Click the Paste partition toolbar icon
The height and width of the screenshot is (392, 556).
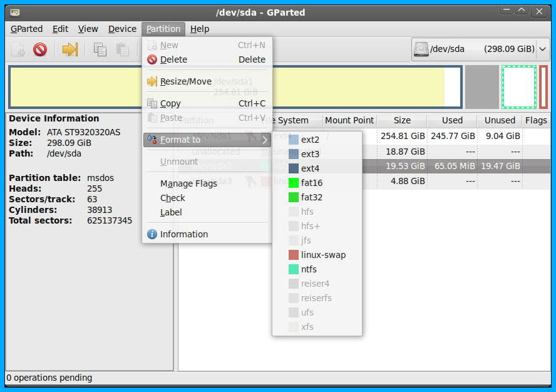[122, 49]
